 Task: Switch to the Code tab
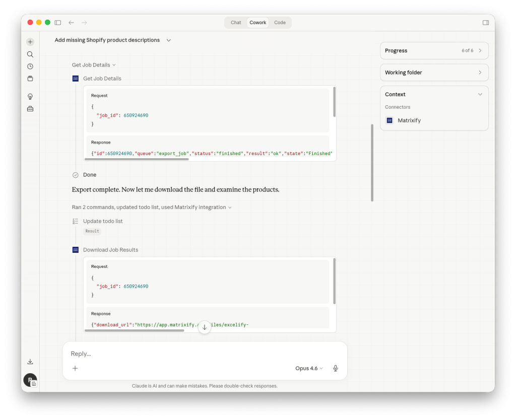280,22
